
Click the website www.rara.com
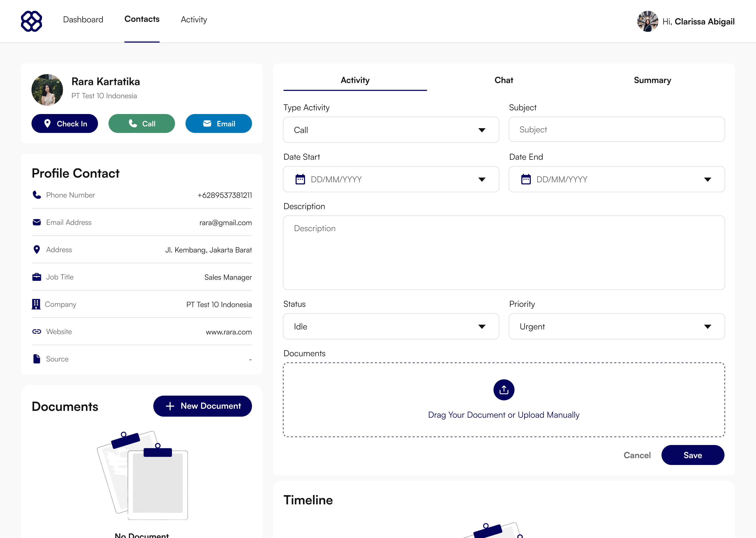click(x=229, y=332)
